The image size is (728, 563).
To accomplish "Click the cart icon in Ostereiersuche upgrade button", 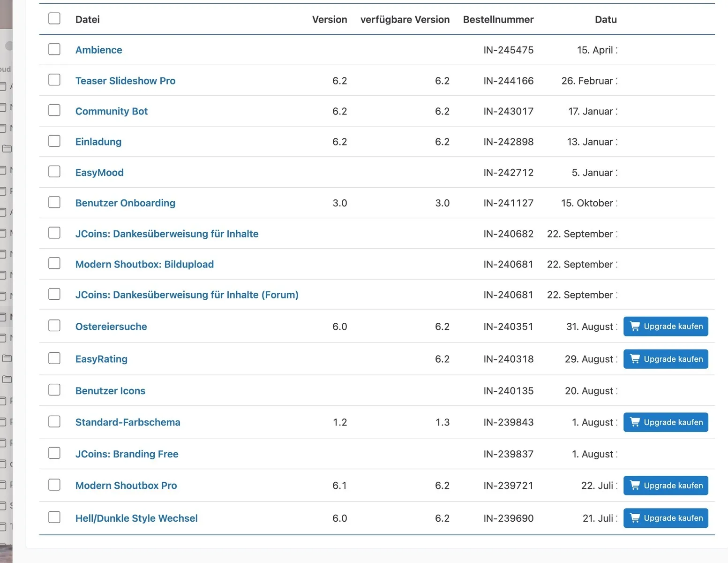I will point(635,326).
